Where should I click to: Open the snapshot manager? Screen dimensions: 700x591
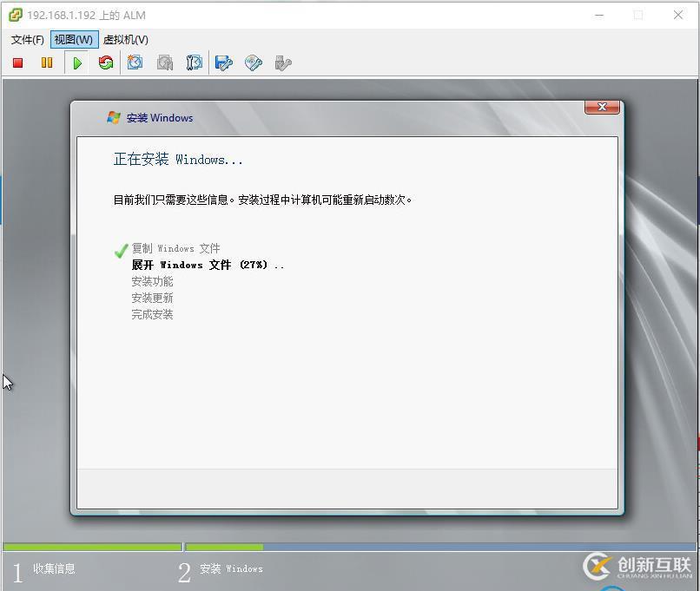tap(195, 62)
